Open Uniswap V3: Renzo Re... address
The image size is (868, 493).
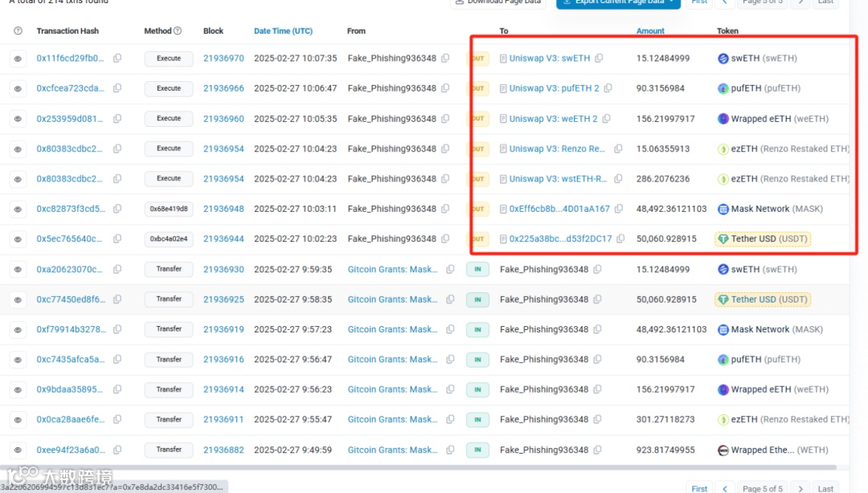tap(557, 149)
